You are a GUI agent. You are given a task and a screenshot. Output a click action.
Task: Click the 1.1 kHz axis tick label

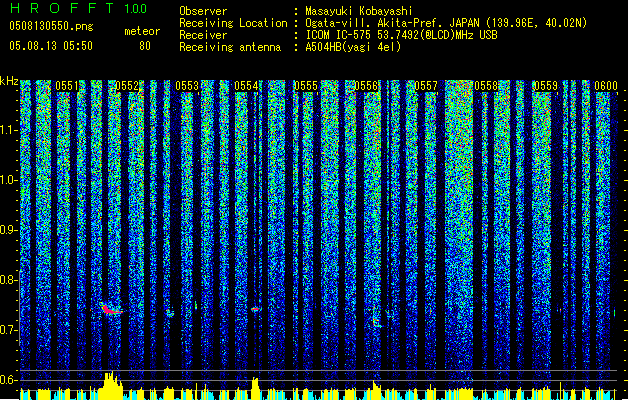9,130
